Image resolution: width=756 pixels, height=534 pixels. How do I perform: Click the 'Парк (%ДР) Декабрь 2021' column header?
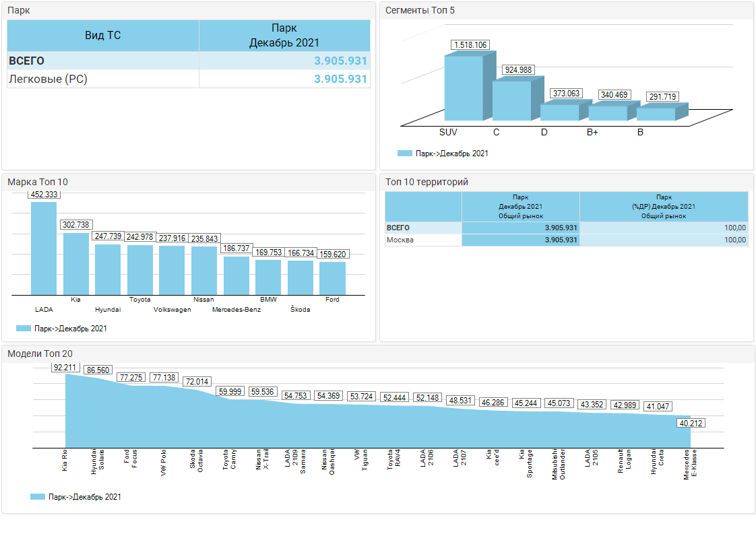663,207
